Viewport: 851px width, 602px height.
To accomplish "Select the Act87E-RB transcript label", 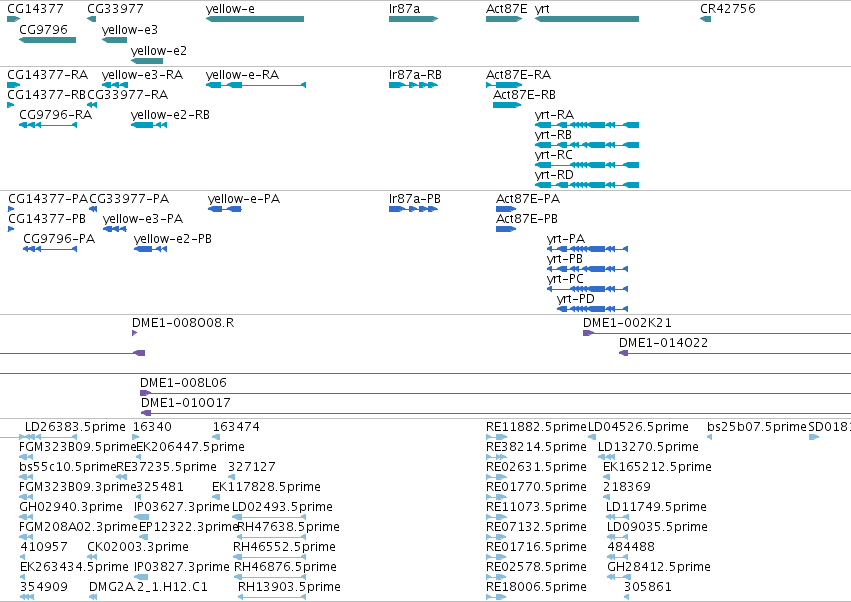I will [x=524, y=94].
